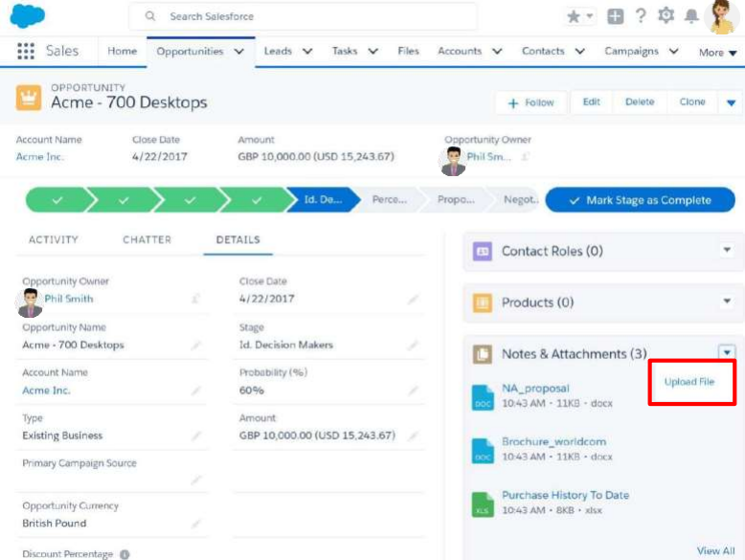Open the global actions plus icon

coord(616,16)
